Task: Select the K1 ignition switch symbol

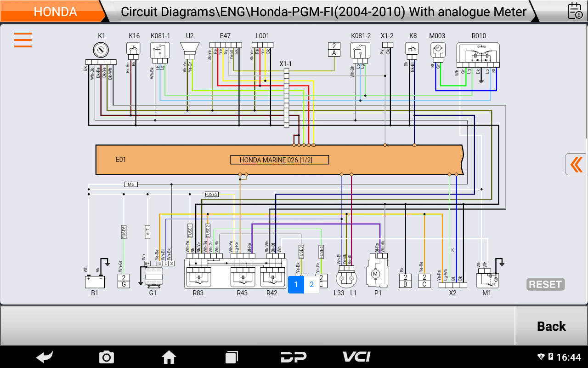Action: [x=101, y=49]
